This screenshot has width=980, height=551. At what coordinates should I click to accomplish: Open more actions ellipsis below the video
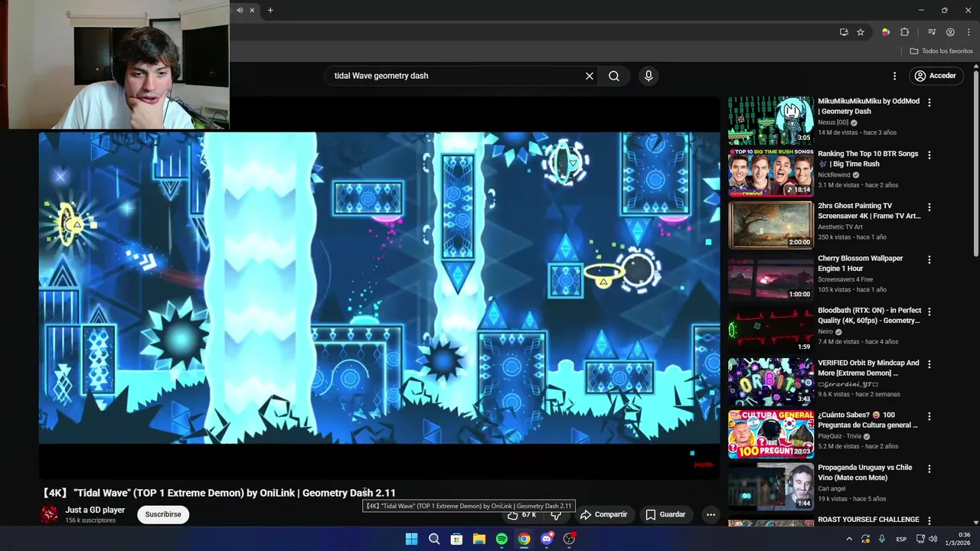[710, 514]
